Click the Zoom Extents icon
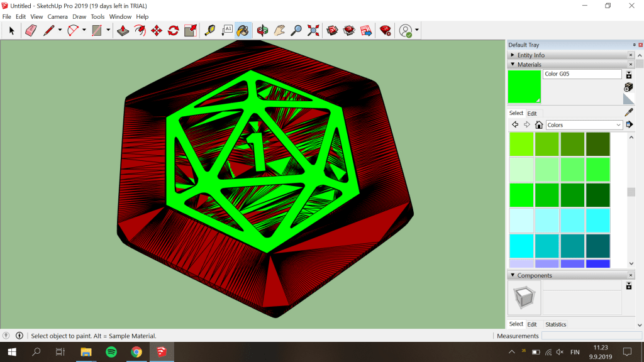 coord(313,30)
